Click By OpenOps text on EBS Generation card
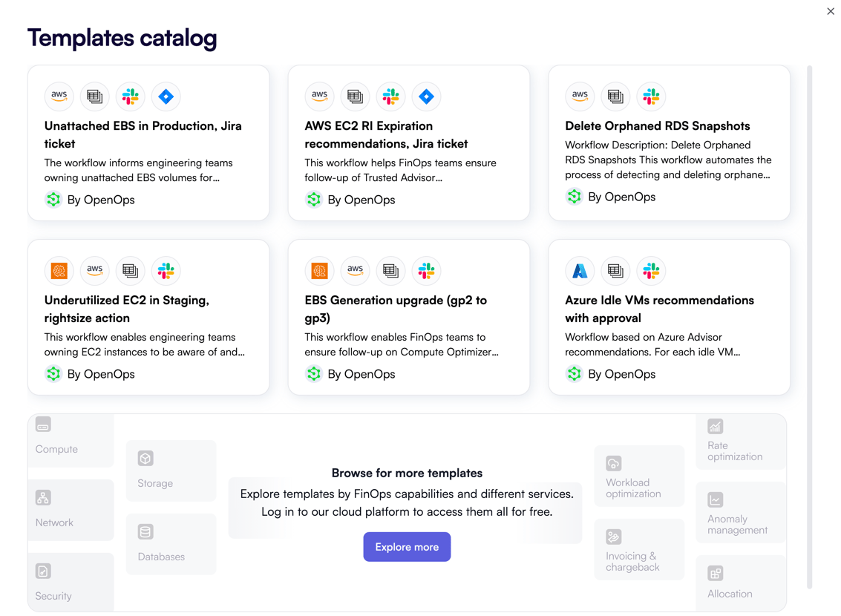Image resolution: width=841 pixels, height=616 pixels. pyautogui.click(x=361, y=373)
